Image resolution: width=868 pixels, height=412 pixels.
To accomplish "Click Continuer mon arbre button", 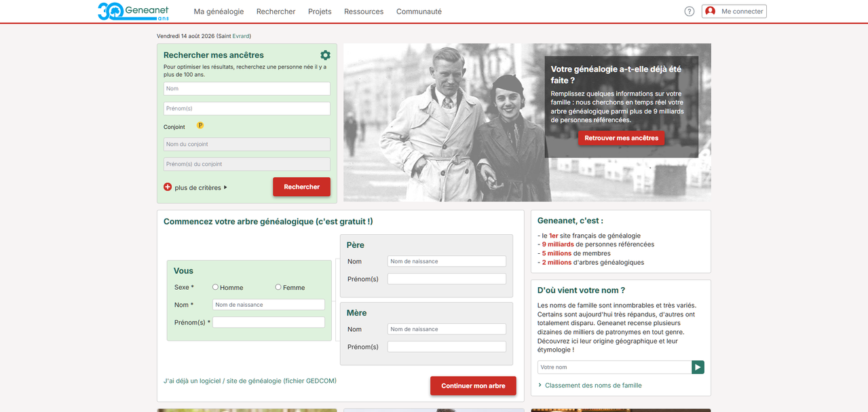I will point(473,386).
